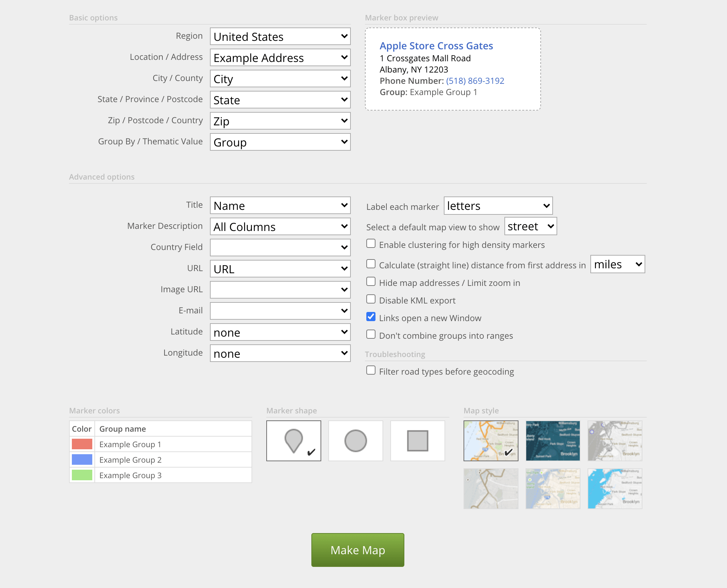Enable Filter road types before geocoding
The image size is (727, 588).
coord(371,370)
